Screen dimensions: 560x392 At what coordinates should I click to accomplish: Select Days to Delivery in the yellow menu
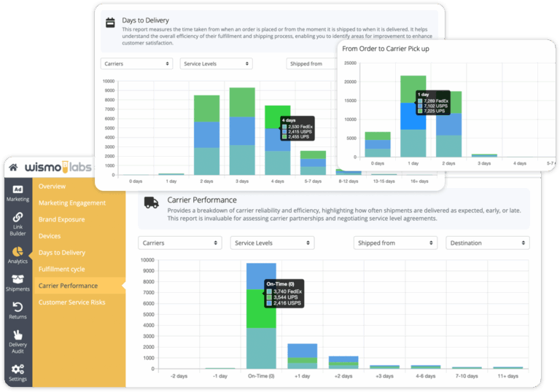click(62, 252)
